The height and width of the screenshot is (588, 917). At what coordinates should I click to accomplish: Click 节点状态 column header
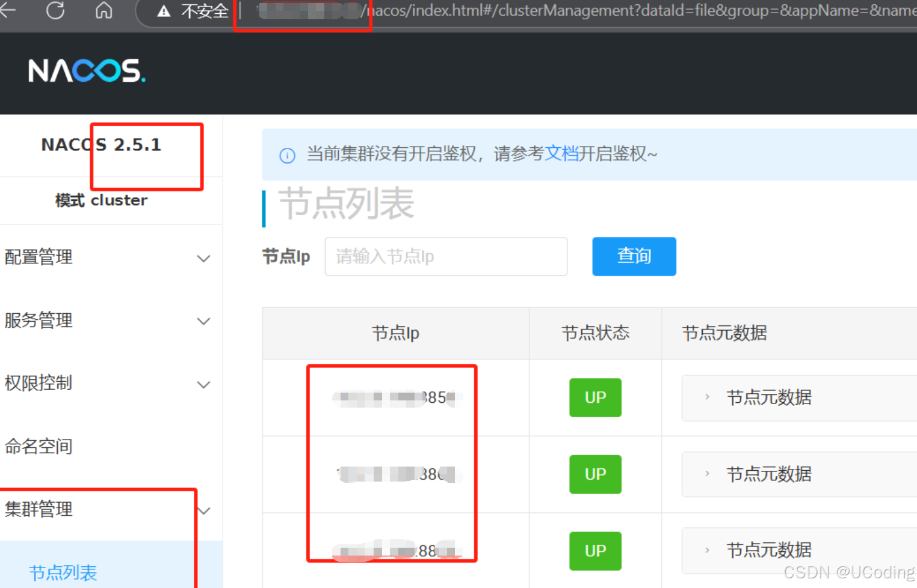[596, 333]
